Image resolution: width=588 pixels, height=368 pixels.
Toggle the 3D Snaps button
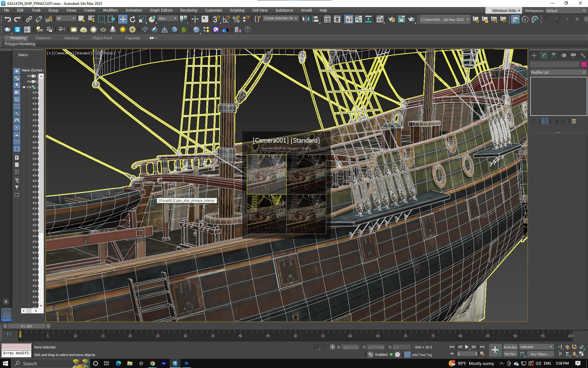point(216,19)
